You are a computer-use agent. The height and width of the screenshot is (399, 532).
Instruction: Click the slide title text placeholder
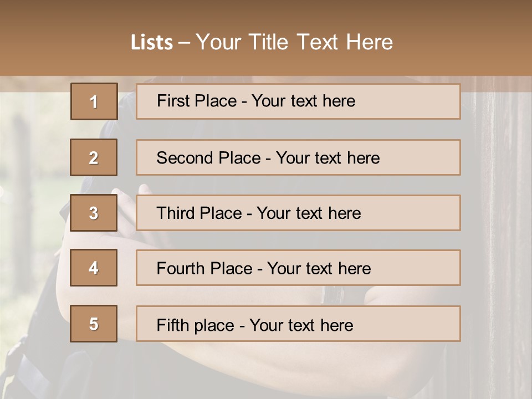(262, 42)
